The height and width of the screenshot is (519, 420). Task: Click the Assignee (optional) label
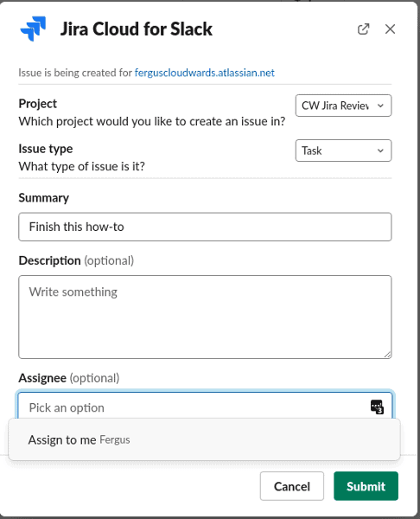tap(69, 378)
